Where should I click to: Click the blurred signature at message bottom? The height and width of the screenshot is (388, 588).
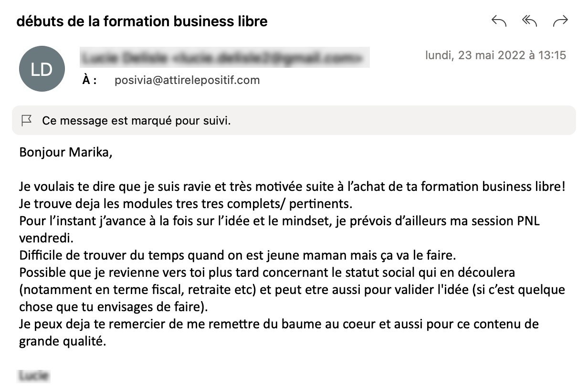tap(34, 376)
